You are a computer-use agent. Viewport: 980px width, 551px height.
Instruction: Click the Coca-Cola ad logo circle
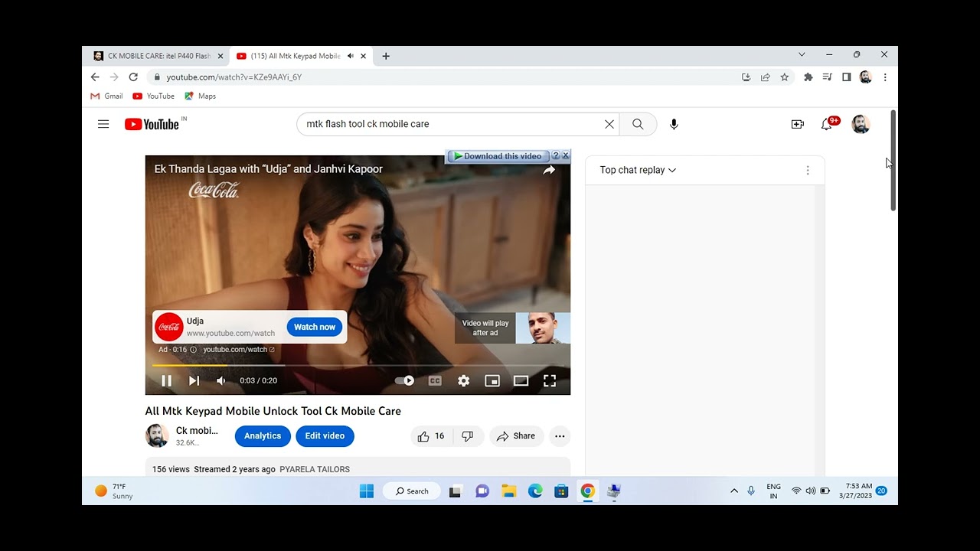point(169,327)
